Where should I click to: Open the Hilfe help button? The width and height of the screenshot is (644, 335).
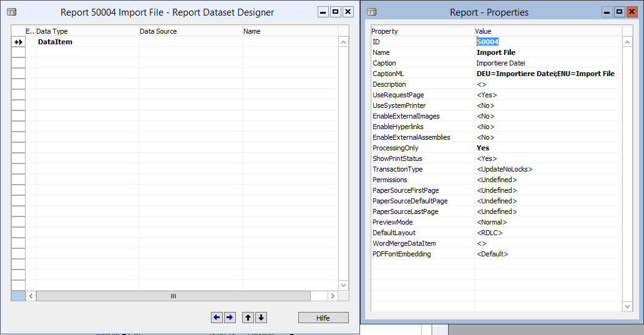pyautogui.click(x=323, y=318)
